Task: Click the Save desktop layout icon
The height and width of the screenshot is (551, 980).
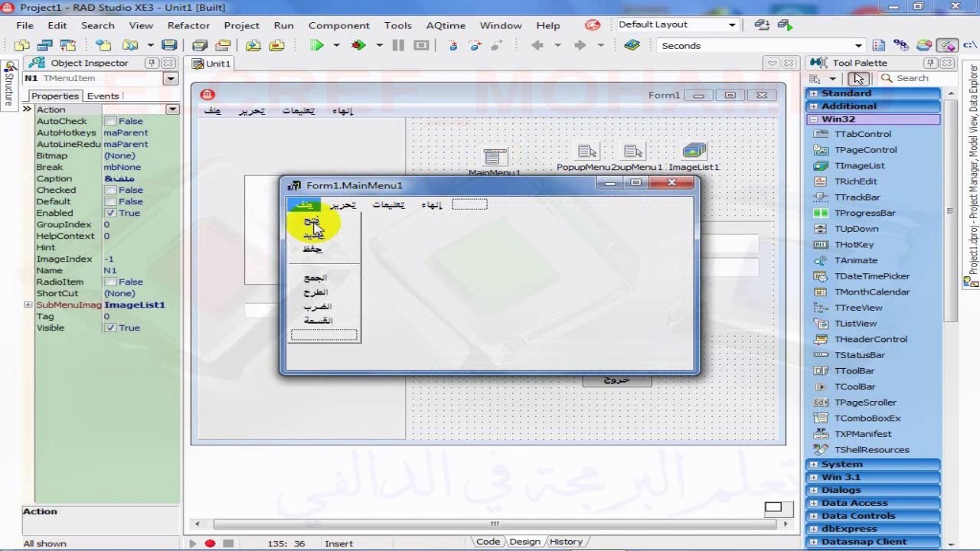Action: coord(762,25)
